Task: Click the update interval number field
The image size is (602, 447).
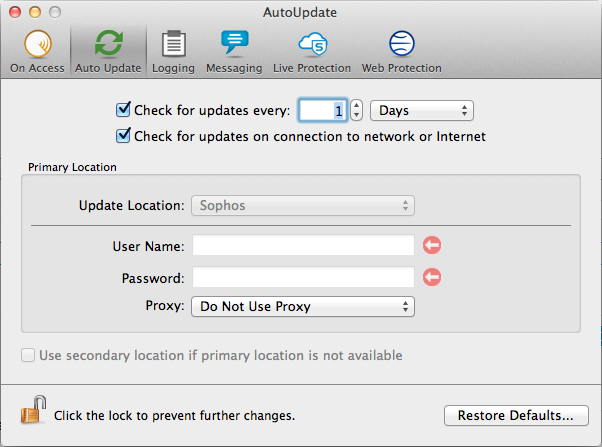Action: tap(323, 111)
